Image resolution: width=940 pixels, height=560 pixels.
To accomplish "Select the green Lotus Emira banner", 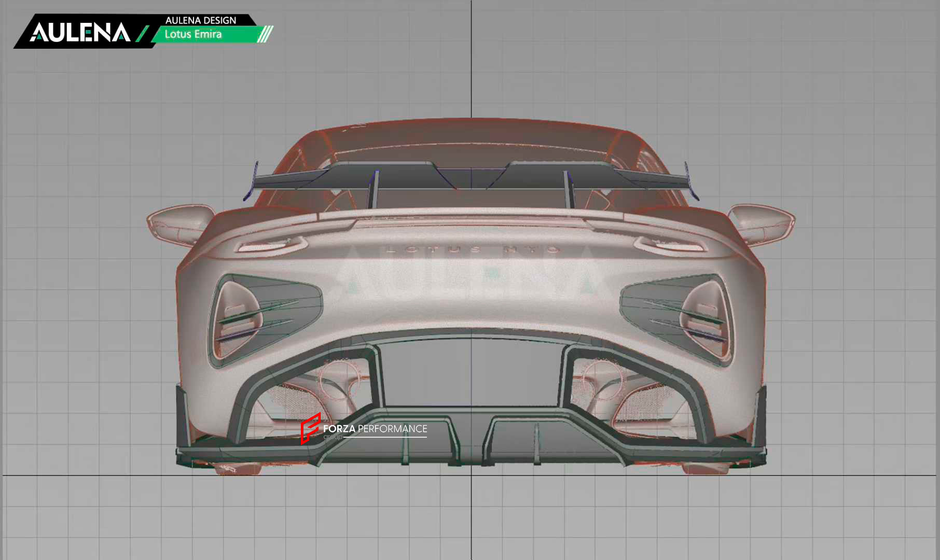I will (208, 35).
